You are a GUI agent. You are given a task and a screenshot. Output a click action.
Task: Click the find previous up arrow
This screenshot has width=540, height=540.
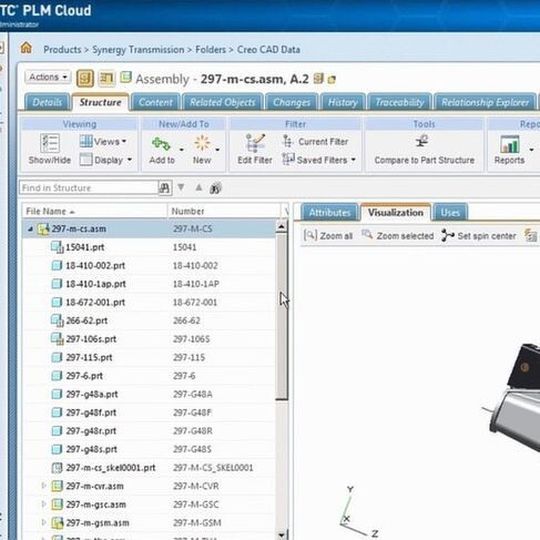(199, 188)
